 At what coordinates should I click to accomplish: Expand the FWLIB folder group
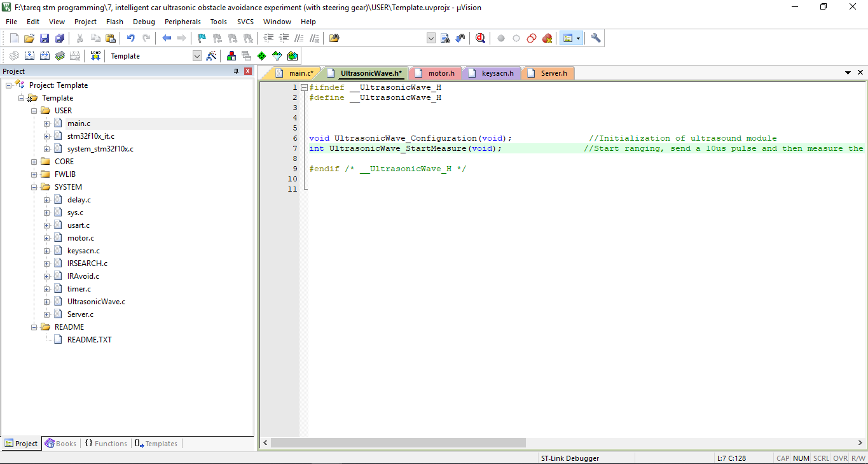[34, 174]
